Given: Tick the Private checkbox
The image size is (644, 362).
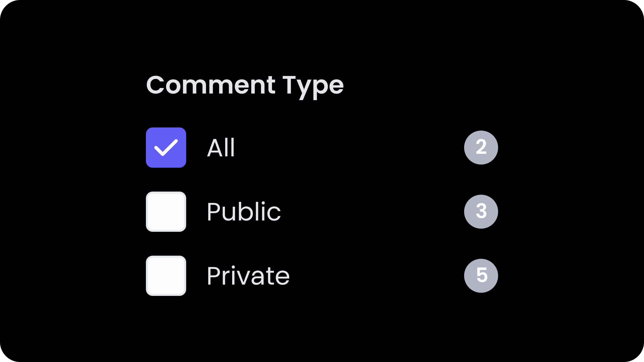Looking at the screenshot, I should [x=166, y=276].
